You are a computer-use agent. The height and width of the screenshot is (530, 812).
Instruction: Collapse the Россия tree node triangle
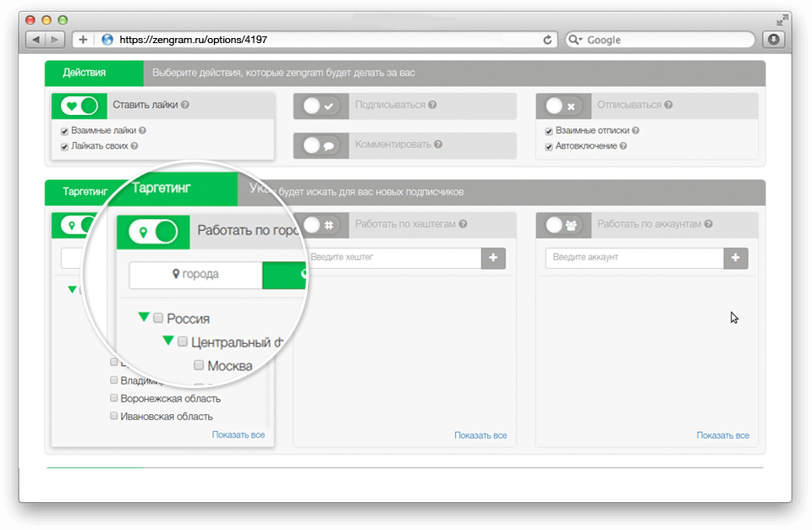point(144,317)
